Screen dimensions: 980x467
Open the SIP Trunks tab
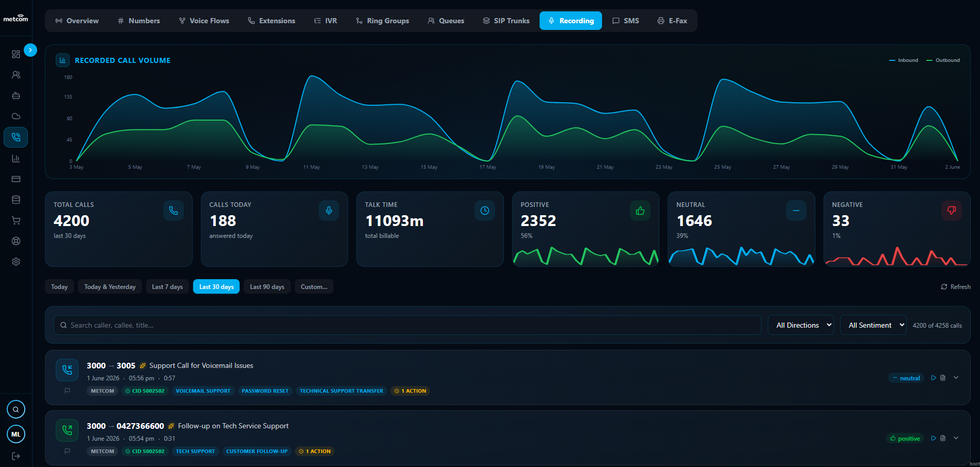click(507, 21)
